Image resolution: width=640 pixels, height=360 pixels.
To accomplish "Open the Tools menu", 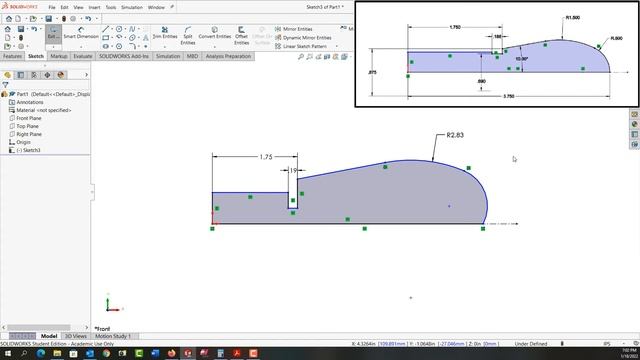I will 111,7.
